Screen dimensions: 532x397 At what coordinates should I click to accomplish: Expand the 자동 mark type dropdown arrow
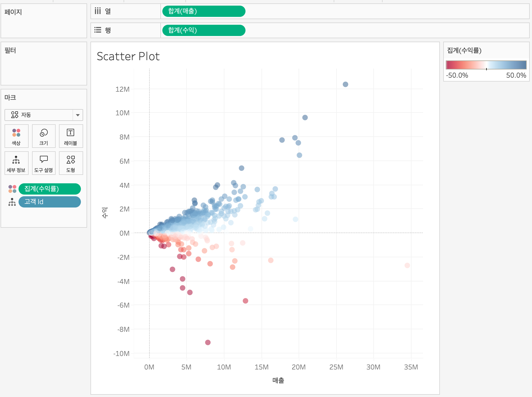point(78,115)
